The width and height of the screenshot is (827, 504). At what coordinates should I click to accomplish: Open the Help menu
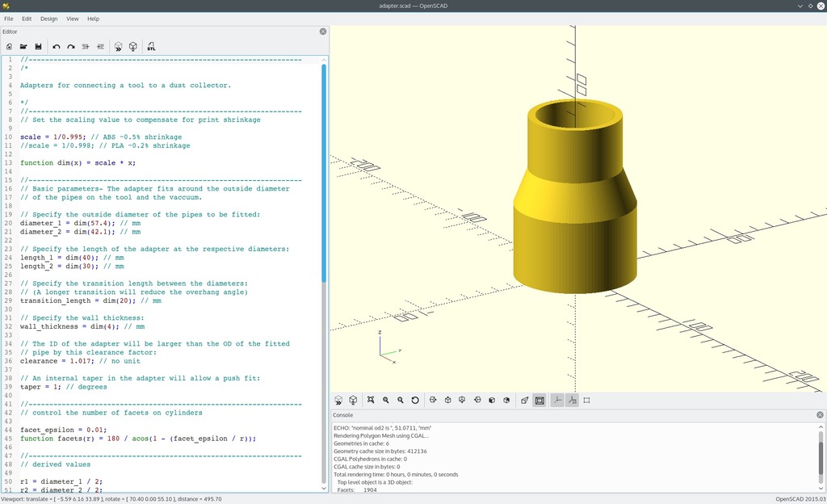tap(93, 19)
